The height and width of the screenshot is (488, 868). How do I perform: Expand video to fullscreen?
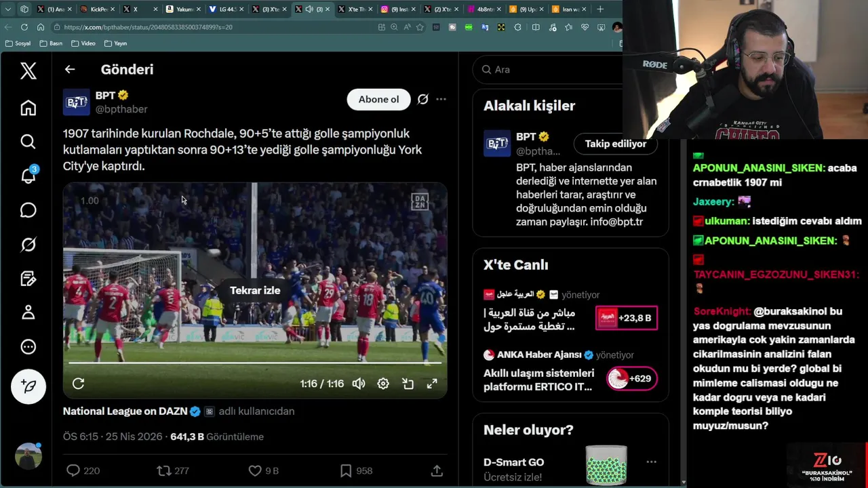coord(432,384)
